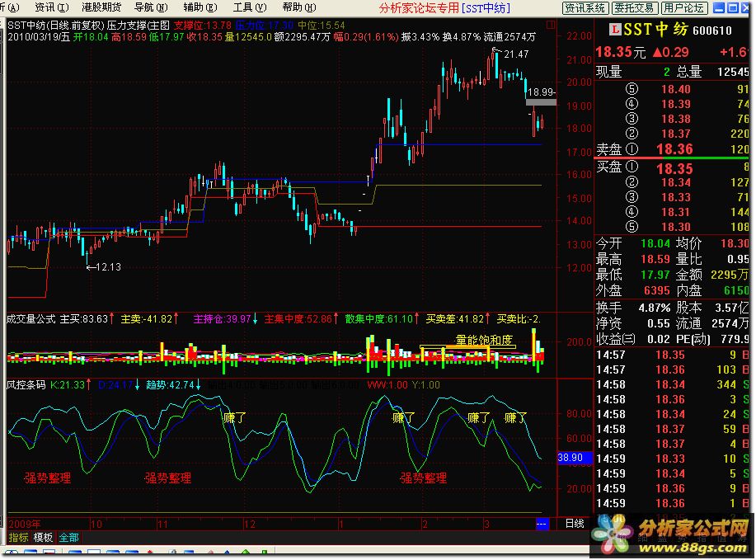Click the 资讯系统 button
756x560 pixels.
pyautogui.click(x=585, y=8)
